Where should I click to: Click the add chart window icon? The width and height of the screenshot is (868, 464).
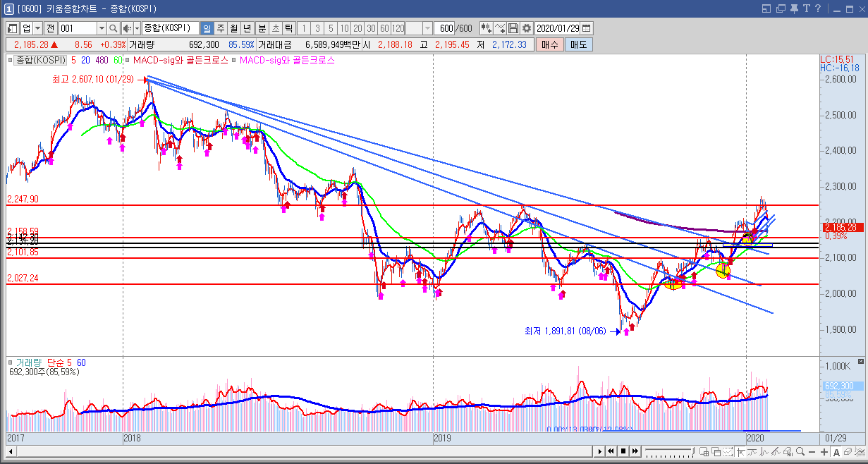point(704,451)
